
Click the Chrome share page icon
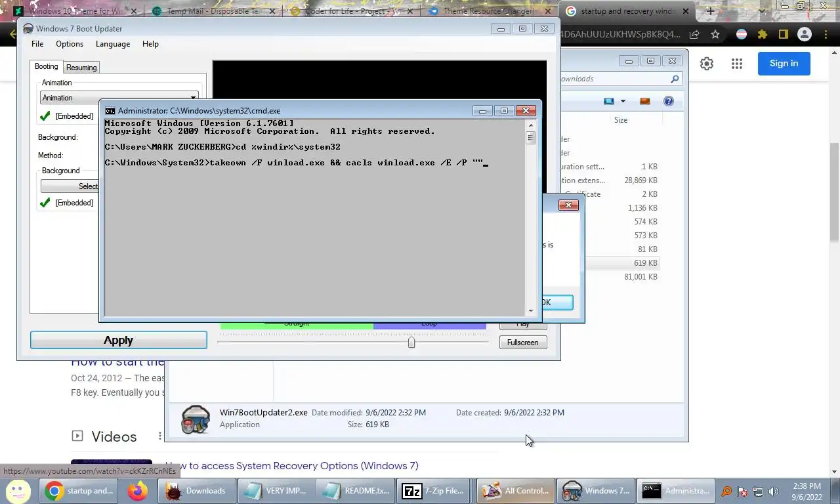pyautogui.click(x=694, y=34)
